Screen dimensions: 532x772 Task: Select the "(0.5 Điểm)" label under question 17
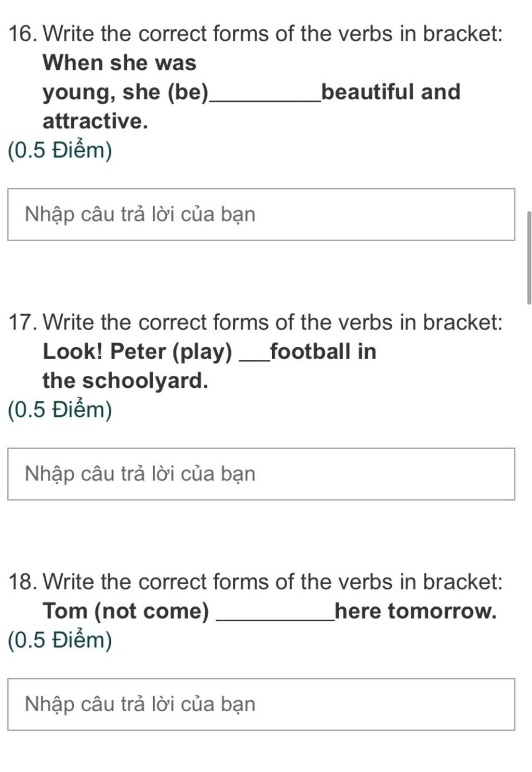point(60,410)
